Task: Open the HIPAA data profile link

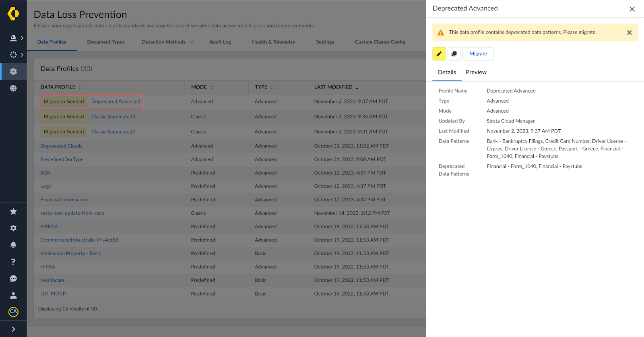Action: 47,267
